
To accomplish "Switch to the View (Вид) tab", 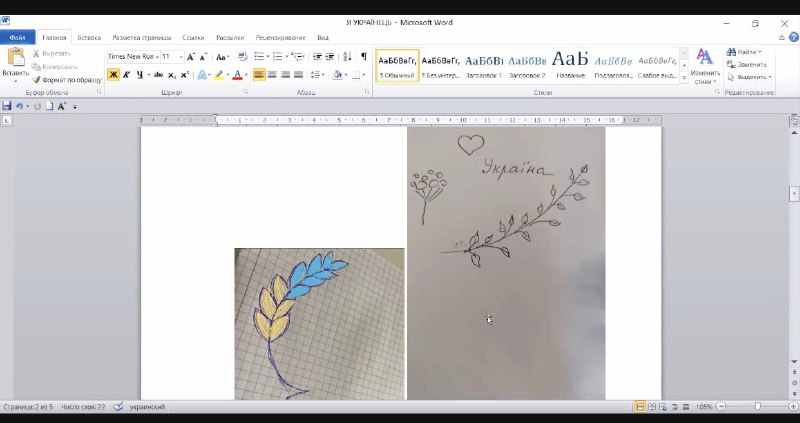I will [x=323, y=38].
